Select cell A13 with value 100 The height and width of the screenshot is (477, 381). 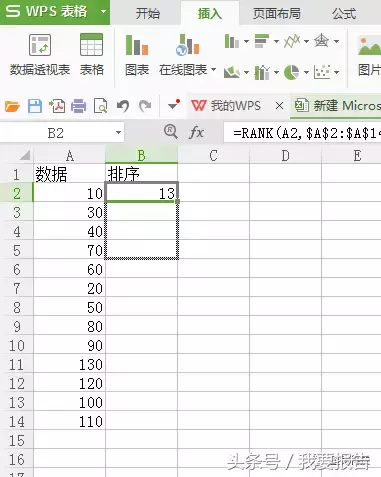tap(69, 402)
